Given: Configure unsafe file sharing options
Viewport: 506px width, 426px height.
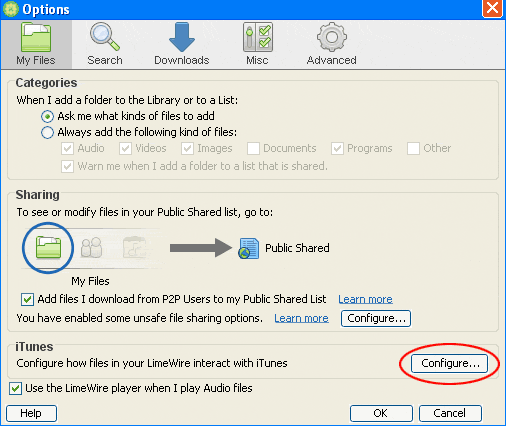Looking at the screenshot, I should [376, 318].
